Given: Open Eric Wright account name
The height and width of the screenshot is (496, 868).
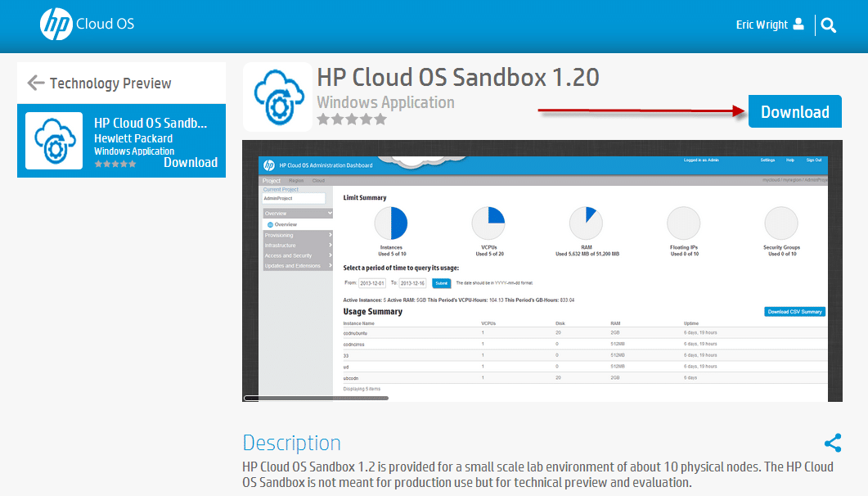Looking at the screenshot, I should 761,25.
